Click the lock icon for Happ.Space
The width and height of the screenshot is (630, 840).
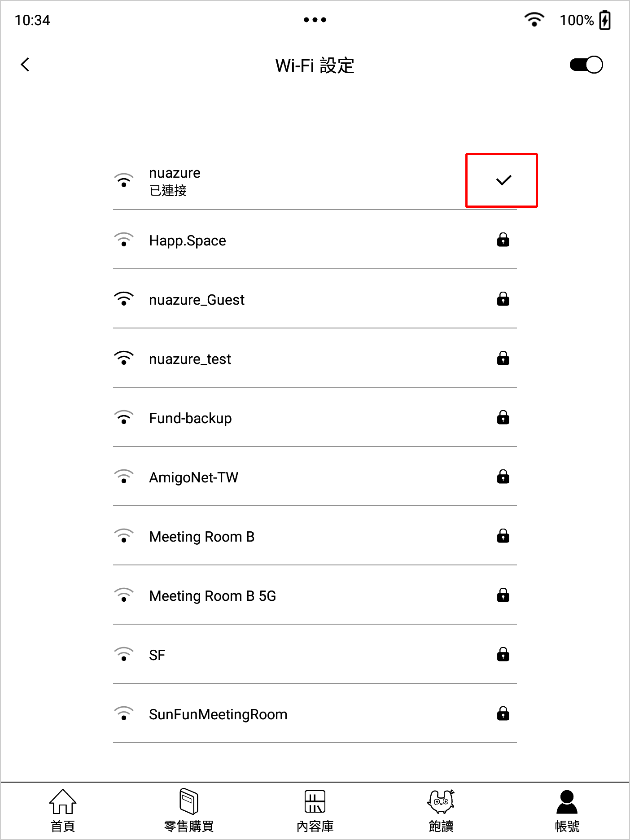[503, 240]
